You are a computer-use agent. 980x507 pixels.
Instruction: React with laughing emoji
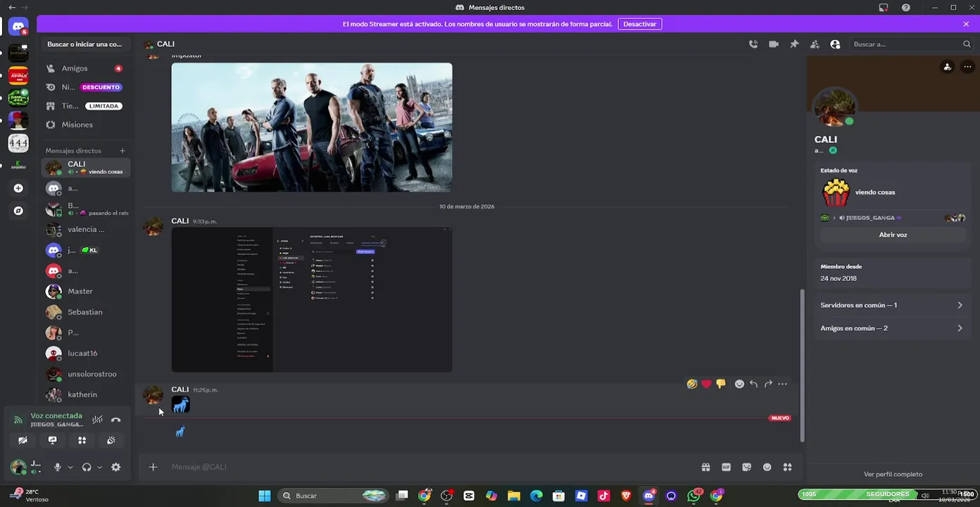pyautogui.click(x=692, y=384)
